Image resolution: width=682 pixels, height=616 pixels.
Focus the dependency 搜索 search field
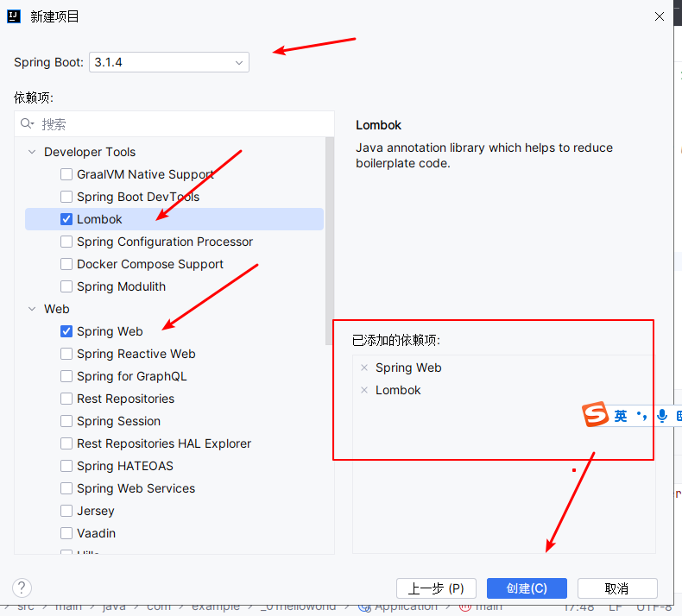(174, 124)
